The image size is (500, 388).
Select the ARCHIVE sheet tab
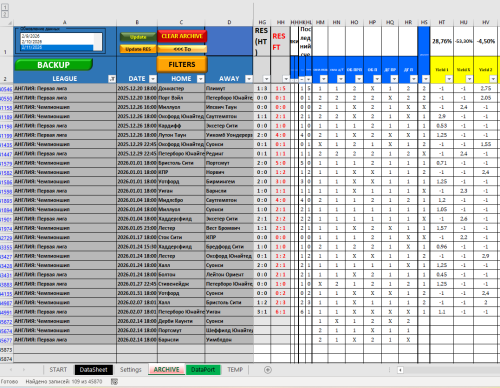pyautogui.click(x=166, y=370)
